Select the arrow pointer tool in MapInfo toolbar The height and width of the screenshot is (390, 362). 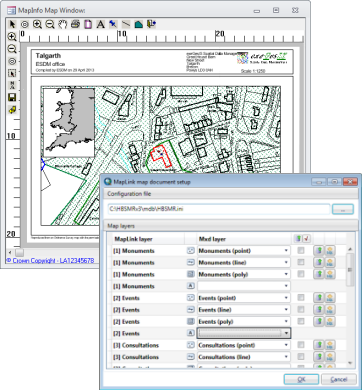pyautogui.click(x=12, y=24)
